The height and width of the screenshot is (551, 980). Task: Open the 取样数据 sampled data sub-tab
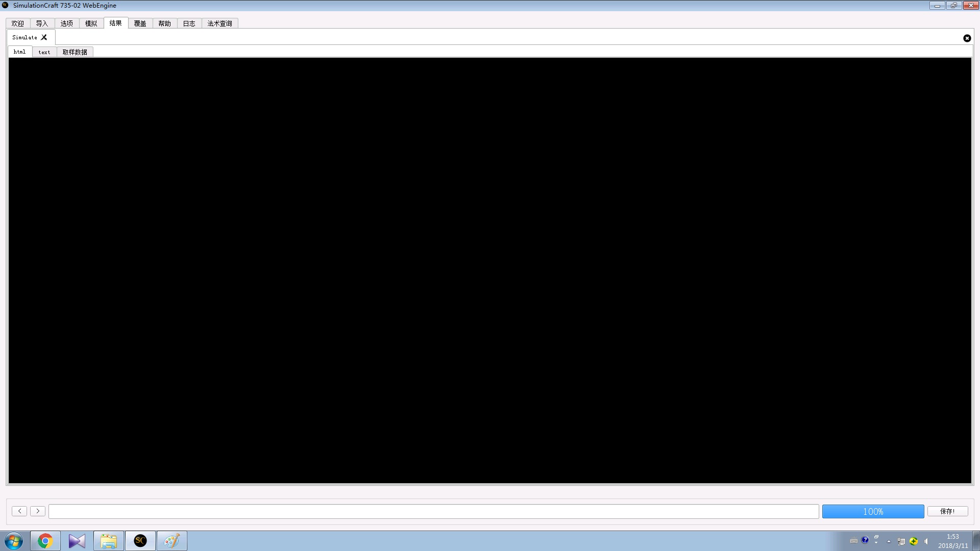(x=75, y=52)
